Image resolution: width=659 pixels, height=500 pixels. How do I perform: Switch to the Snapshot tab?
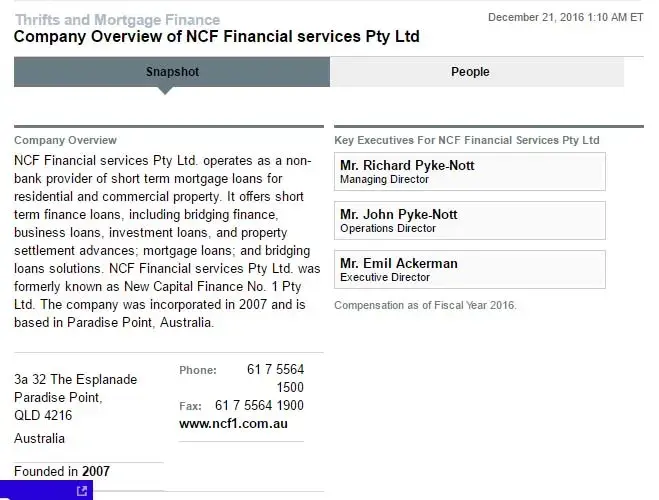(x=172, y=72)
